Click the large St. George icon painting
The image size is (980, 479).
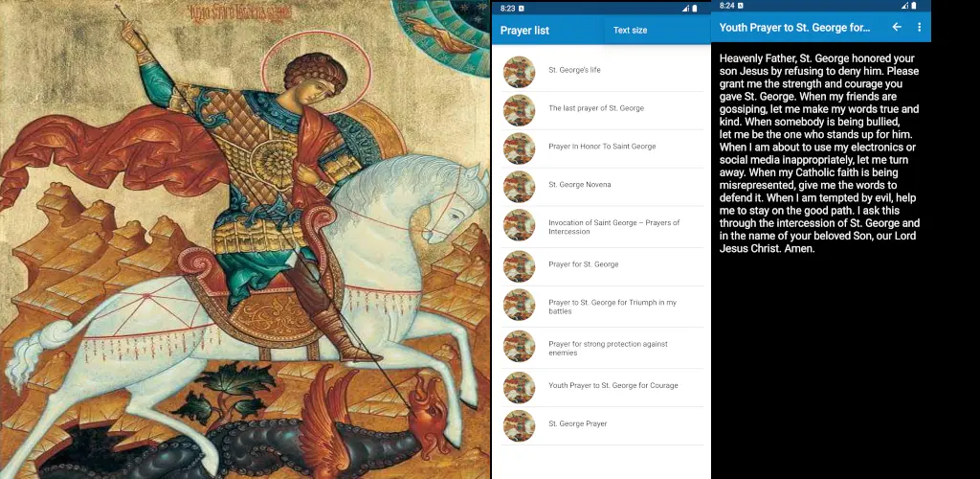(245, 239)
